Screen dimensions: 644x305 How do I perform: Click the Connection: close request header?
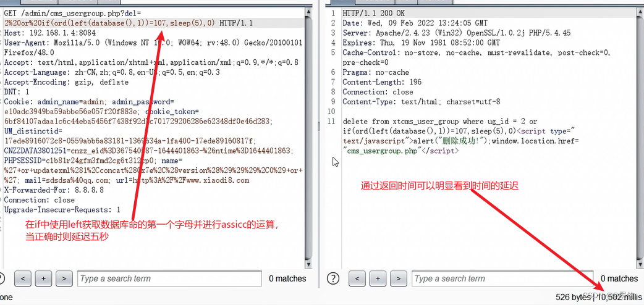(40, 200)
